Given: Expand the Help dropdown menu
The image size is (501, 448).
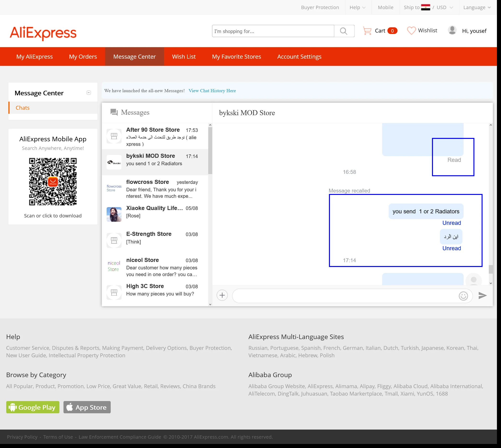Looking at the screenshot, I should (x=357, y=7).
